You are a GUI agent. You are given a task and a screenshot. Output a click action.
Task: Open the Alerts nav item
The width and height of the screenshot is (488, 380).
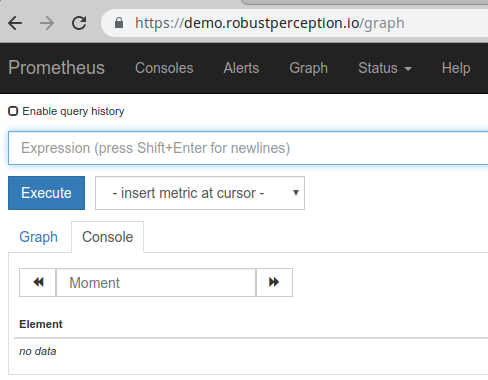(x=241, y=68)
